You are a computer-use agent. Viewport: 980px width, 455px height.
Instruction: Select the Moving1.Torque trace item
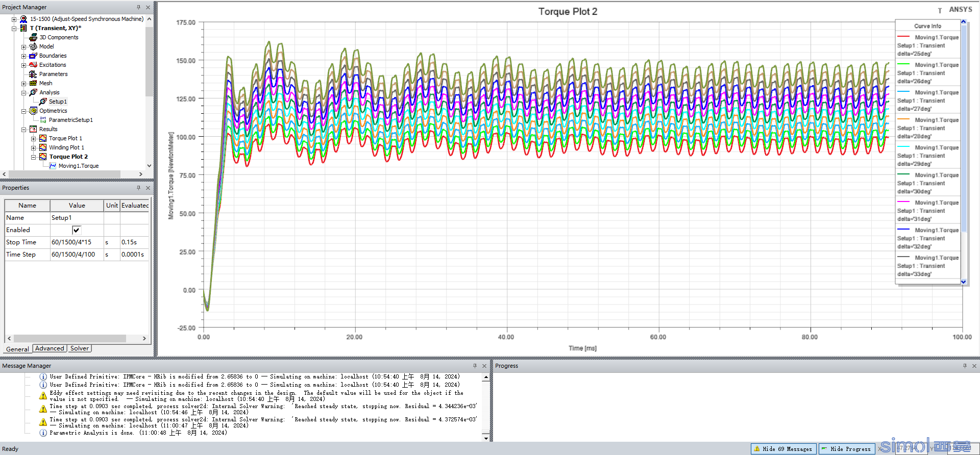click(x=79, y=166)
